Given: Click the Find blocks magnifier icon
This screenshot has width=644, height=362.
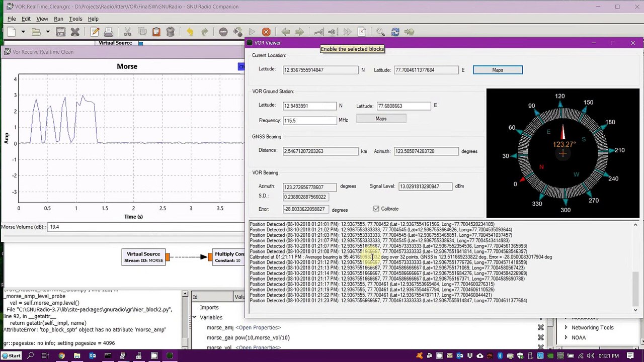Looking at the screenshot, I should pos(380,32).
